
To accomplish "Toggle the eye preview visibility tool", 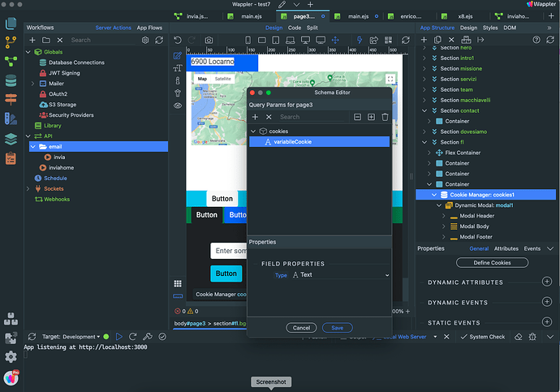I will pyautogui.click(x=178, y=106).
